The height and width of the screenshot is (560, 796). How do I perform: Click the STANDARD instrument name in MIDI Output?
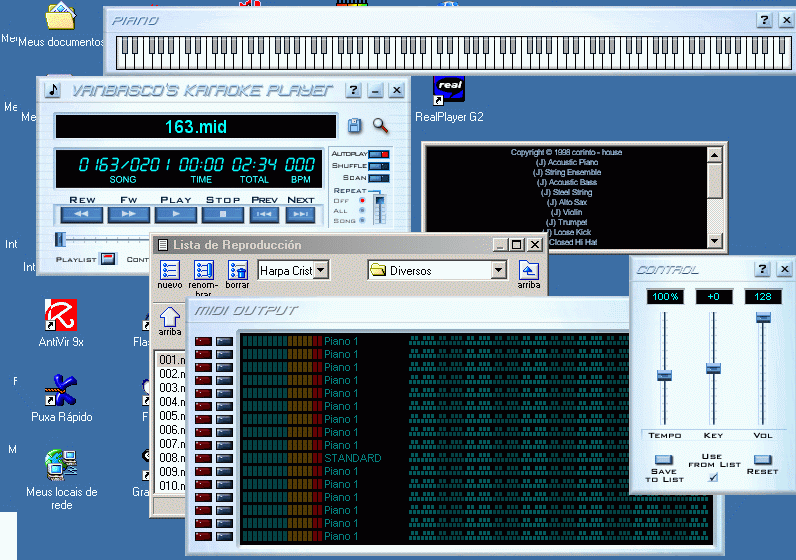tap(353, 458)
